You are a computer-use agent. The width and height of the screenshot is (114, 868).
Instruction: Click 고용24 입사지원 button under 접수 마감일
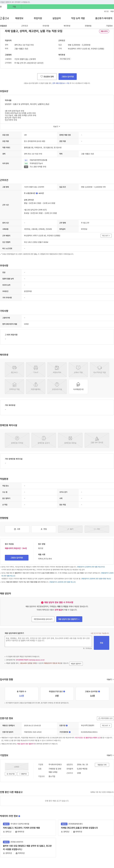[x=17, y=558]
